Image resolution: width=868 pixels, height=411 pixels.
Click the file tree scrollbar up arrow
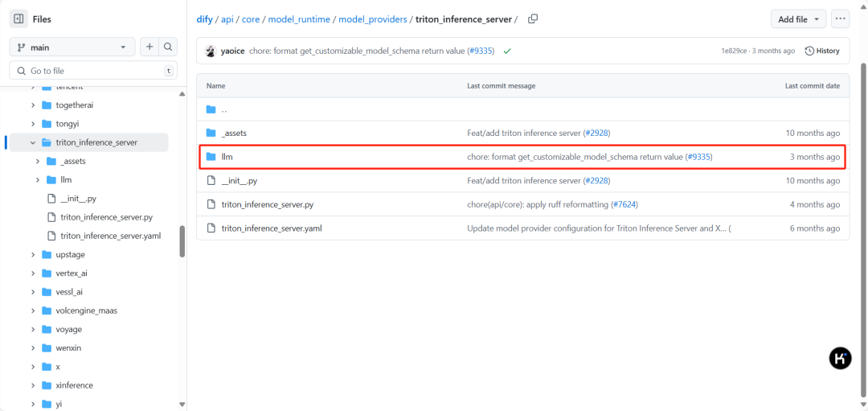[x=182, y=94]
